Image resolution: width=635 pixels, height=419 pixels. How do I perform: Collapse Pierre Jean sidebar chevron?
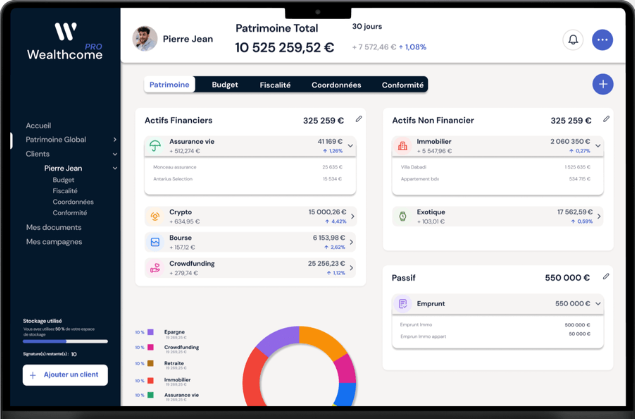tap(115, 168)
